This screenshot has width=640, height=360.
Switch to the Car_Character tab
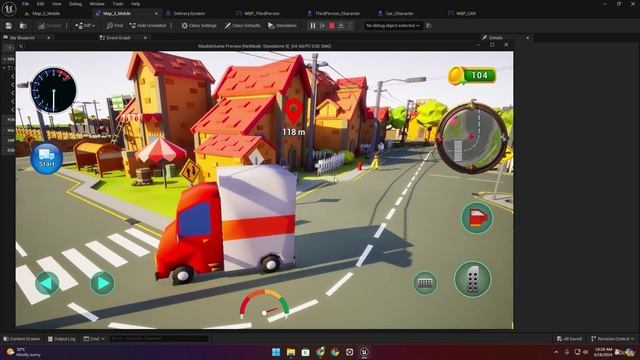(396, 13)
